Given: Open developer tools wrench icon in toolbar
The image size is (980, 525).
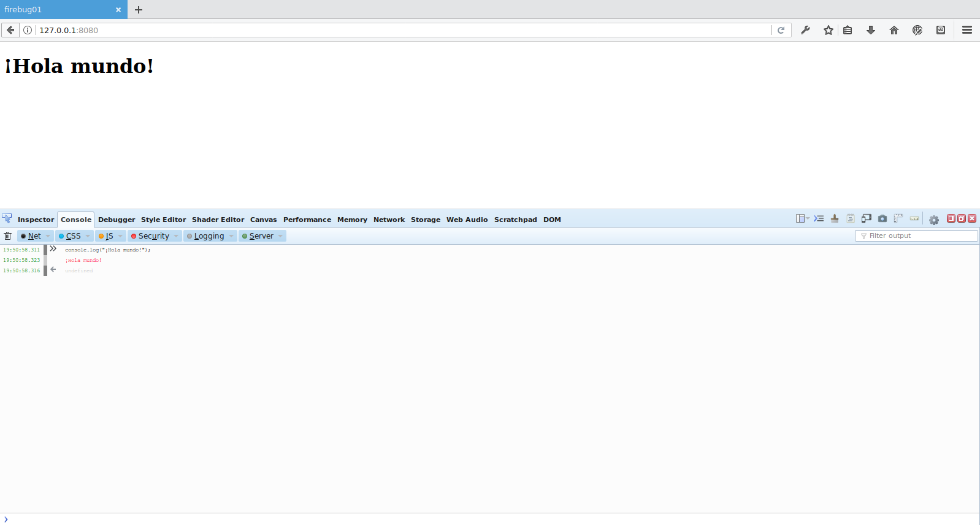Looking at the screenshot, I should pyautogui.click(x=805, y=30).
